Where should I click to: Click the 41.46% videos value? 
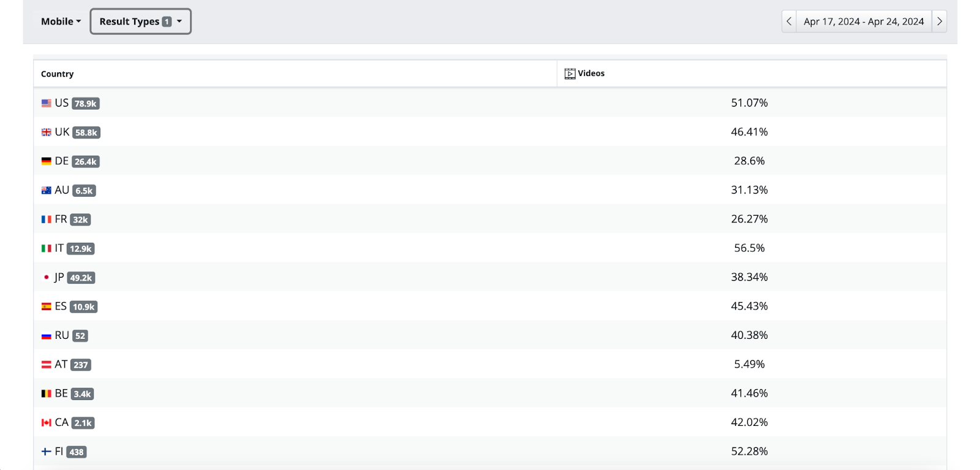coord(750,393)
